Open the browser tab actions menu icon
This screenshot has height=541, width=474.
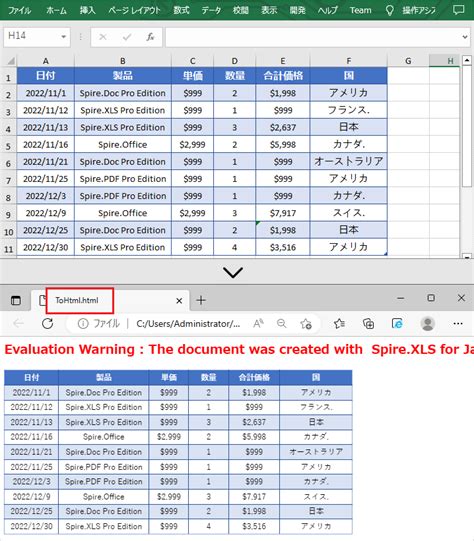[x=16, y=301]
